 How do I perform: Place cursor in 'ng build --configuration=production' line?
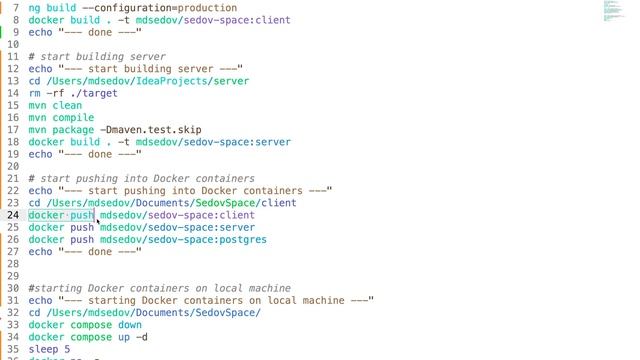point(133,8)
